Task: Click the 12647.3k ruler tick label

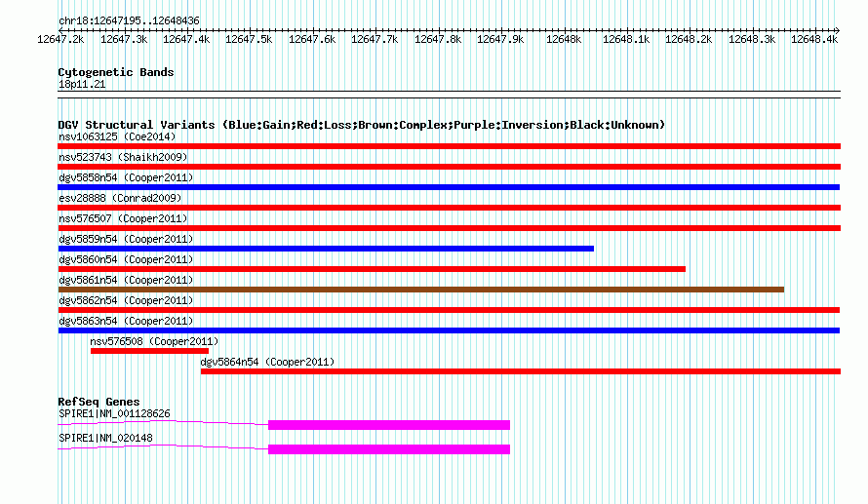Action: click(x=124, y=39)
